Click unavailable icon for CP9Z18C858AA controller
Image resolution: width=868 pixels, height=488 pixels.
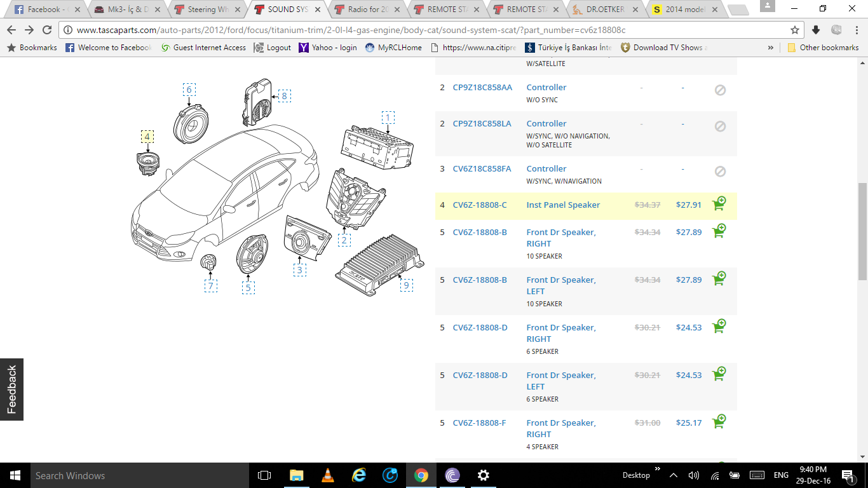click(x=720, y=90)
